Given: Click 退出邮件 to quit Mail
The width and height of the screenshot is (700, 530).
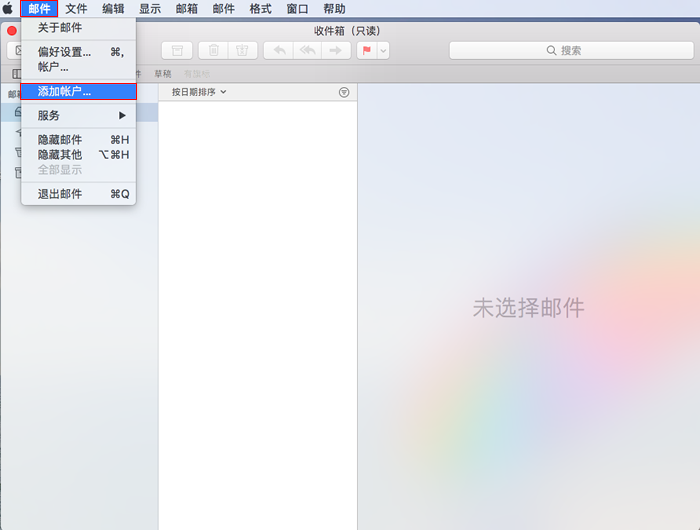Looking at the screenshot, I should pyautogui.click(x=60, y=194).
